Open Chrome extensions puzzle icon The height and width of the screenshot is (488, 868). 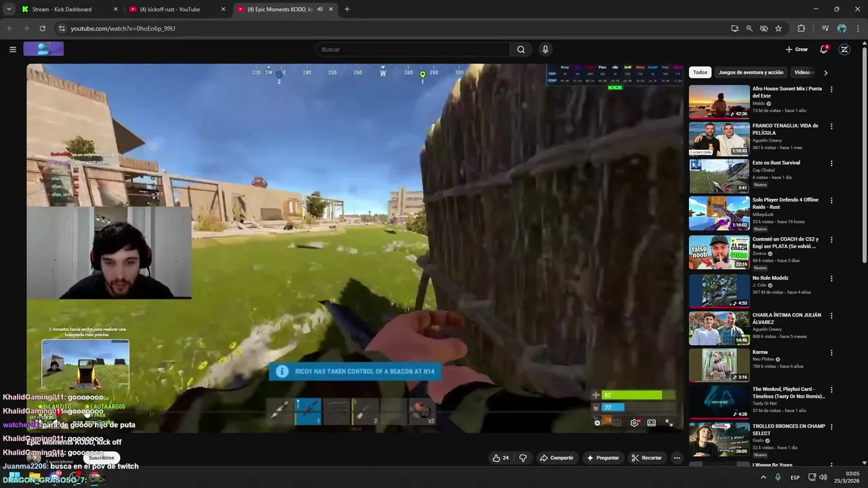pyautogui.click(x=801, y=28)
